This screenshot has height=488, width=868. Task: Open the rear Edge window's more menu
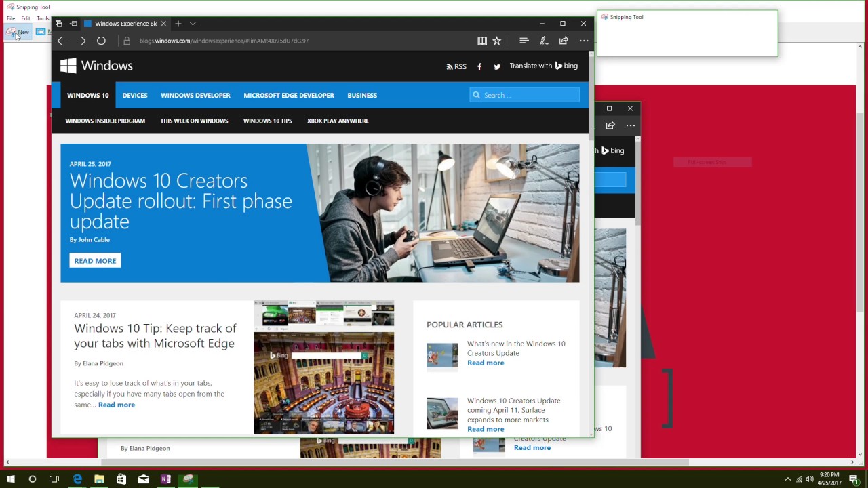pos(631,125)
